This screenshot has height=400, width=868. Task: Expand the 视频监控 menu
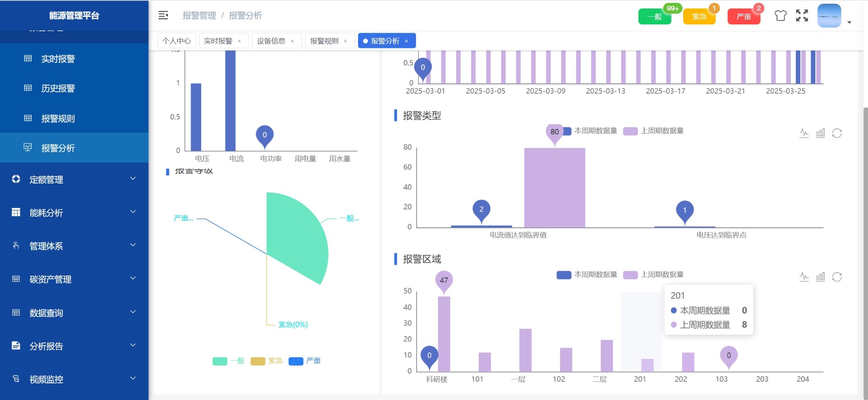[74, 379]
